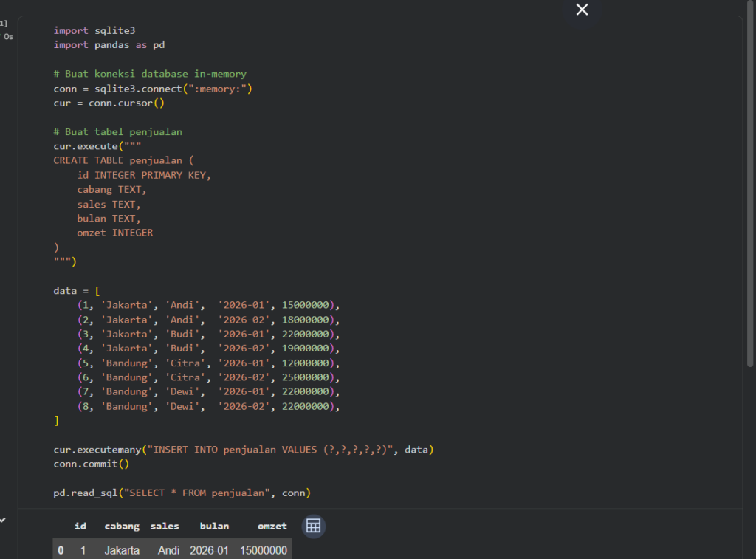Place cursor on 'Buat koneksi database in-memory' comment
Viewport: 756px width, 559px height.
[150, 74]
